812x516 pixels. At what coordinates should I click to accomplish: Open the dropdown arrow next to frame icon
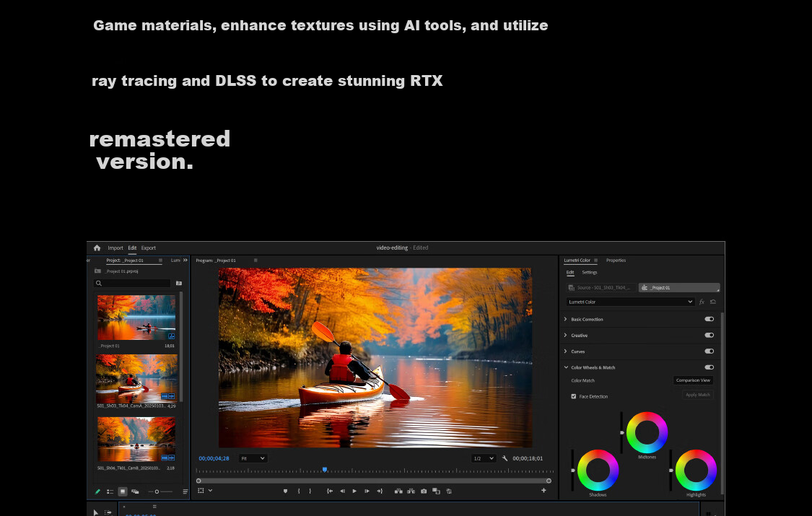[210, 491]
